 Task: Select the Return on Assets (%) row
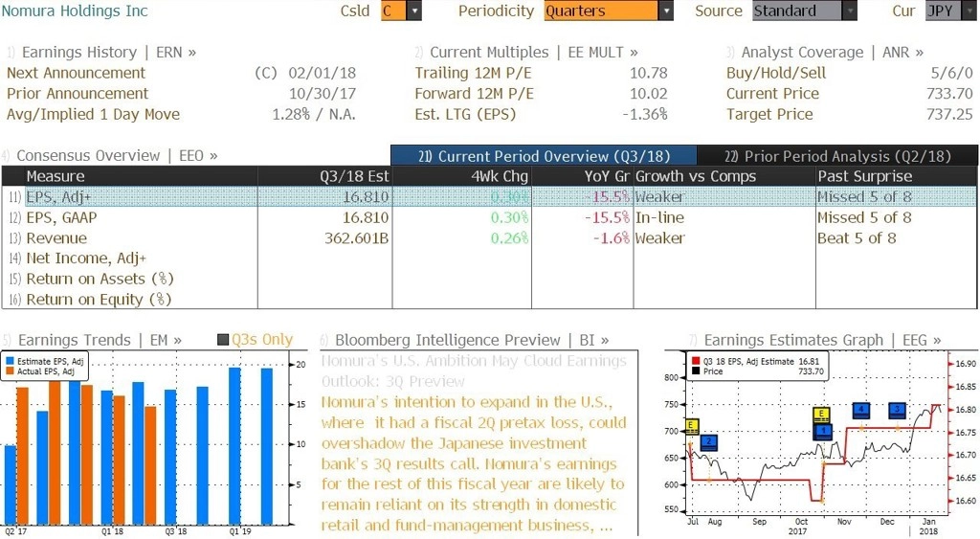[489, 279]
